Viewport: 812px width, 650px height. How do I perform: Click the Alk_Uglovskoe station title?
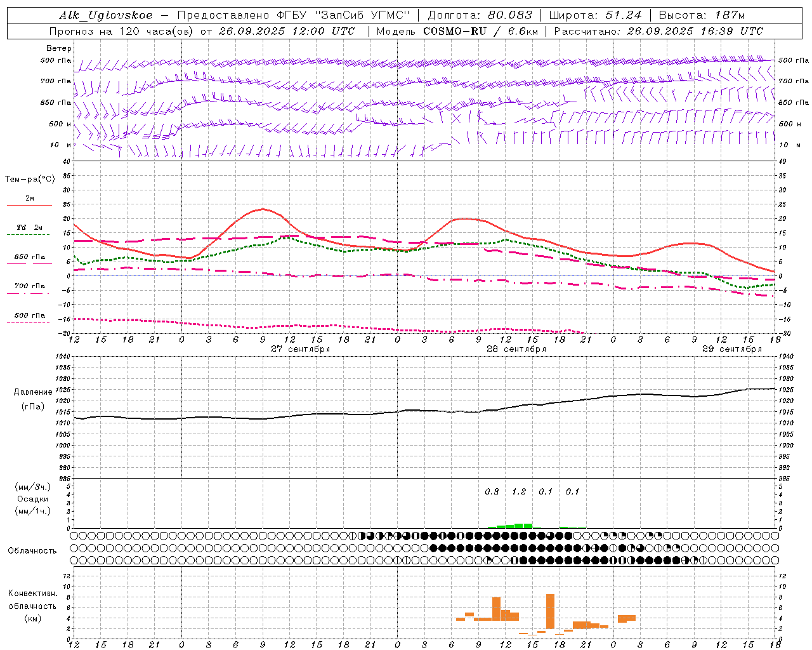tap(105, 15)
